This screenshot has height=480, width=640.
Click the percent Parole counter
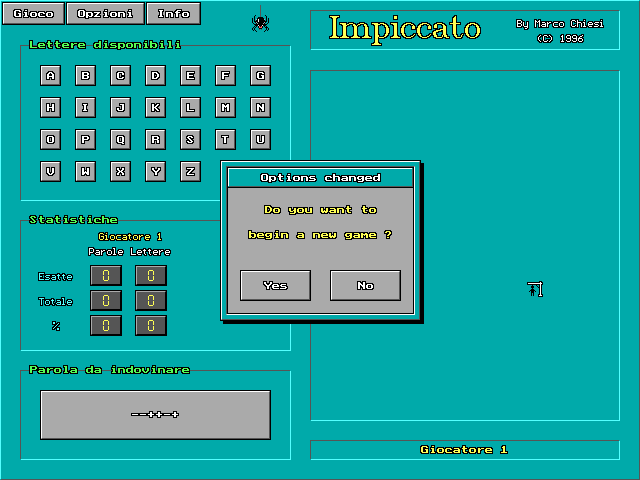(x=106, y=325)
